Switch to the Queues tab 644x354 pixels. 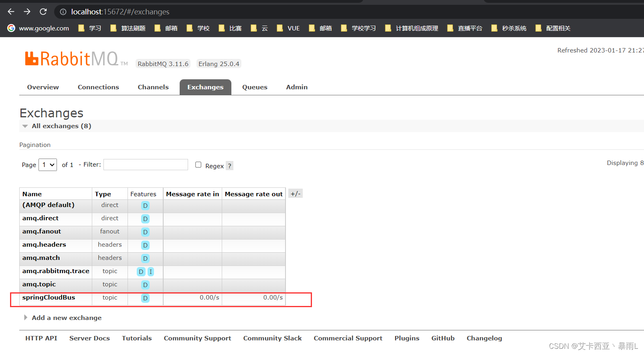pos(255,87)
